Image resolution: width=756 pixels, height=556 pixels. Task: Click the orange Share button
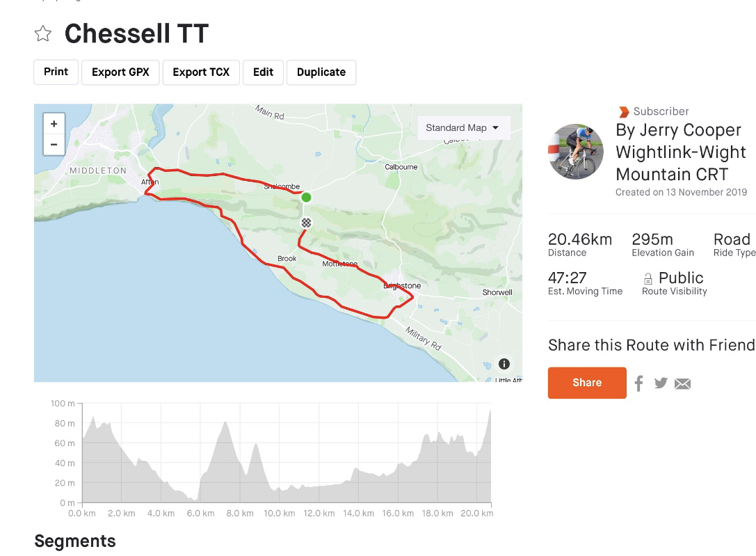pyautogui.click(x=587, y=383)
